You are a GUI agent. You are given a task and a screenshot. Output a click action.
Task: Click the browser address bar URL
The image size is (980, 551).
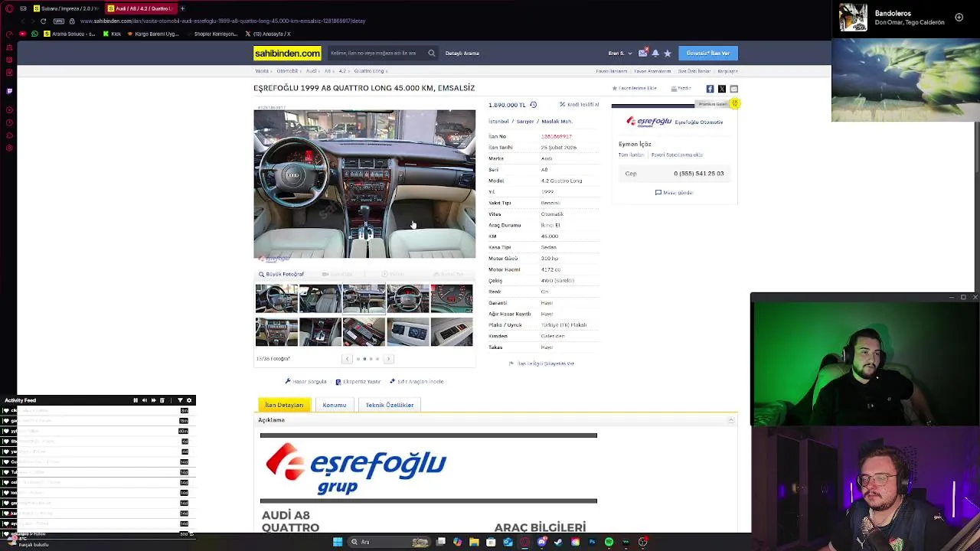coord(223,21)
